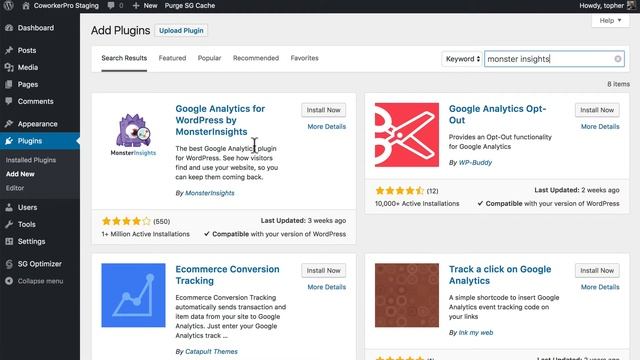The image size is (640, 360).
Task: Open the WP-Buddy author link
Action: click(475, 162)
